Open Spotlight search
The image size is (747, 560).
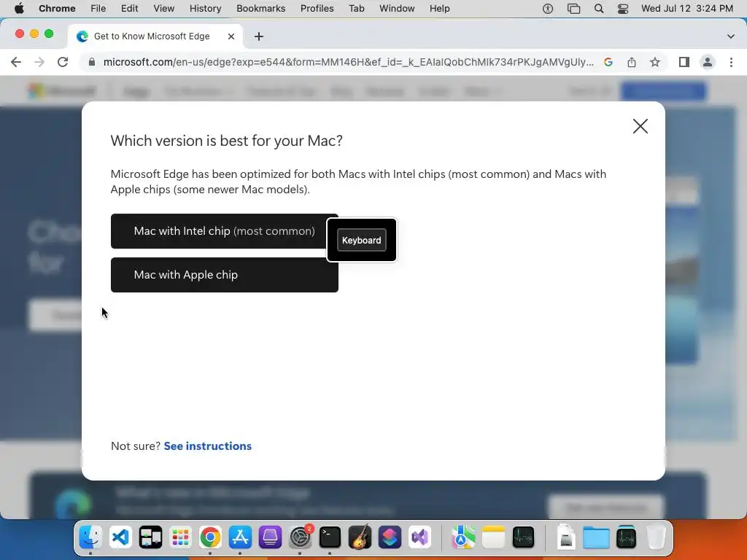coord(599,9)
